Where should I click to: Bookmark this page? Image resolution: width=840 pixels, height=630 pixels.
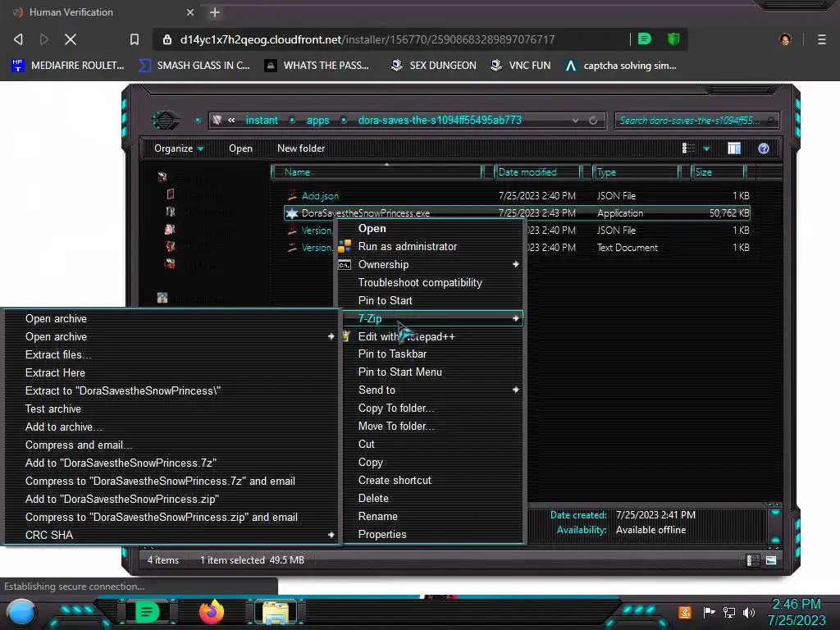pos(135,39)
